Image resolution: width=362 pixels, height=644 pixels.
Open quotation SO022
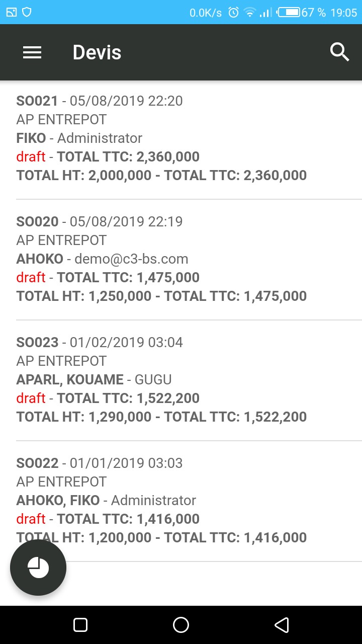[37, 463]
